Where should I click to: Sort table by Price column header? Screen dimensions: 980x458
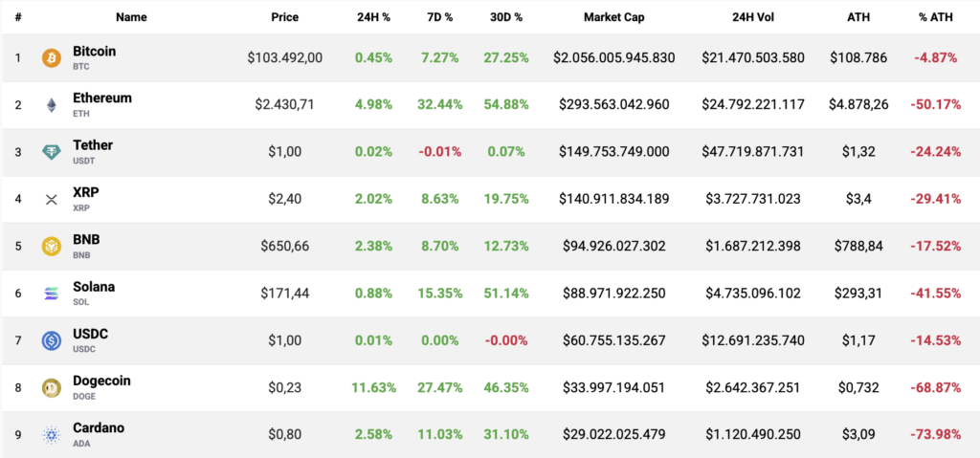tap(285, 17)
